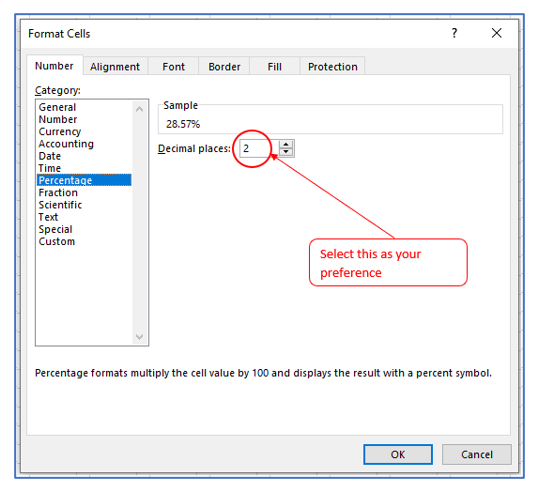Click the Sample value 28.57%
The image size is (535, 488).
(183, 124)
